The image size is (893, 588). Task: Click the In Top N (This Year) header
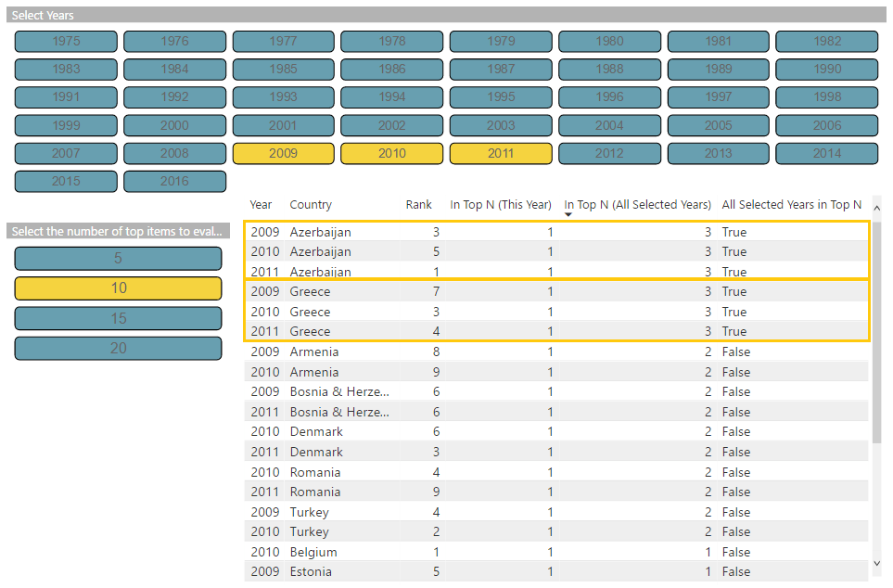click(501, 205)
